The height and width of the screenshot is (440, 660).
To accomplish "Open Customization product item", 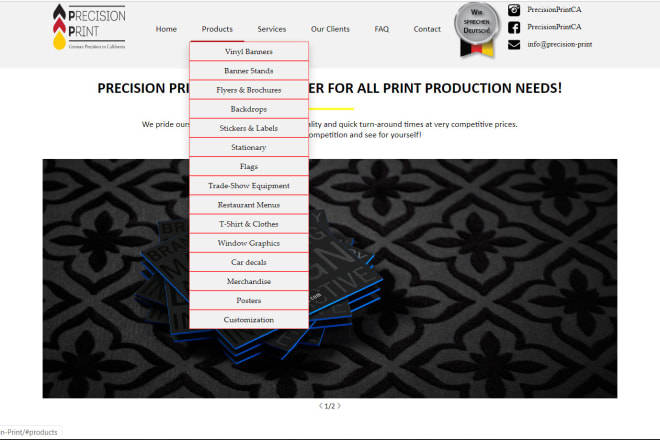I will point(249,320).
